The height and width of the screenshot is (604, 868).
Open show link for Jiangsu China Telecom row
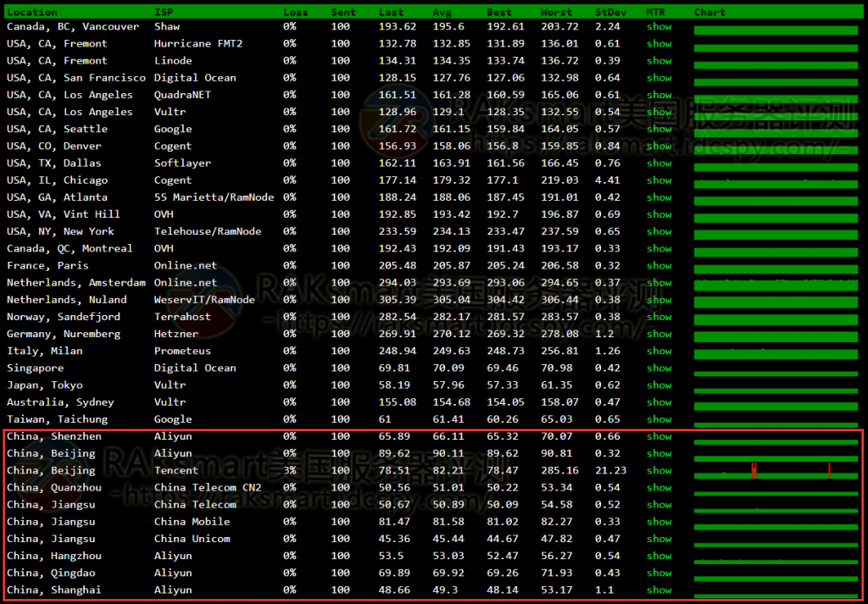(659, 504)
